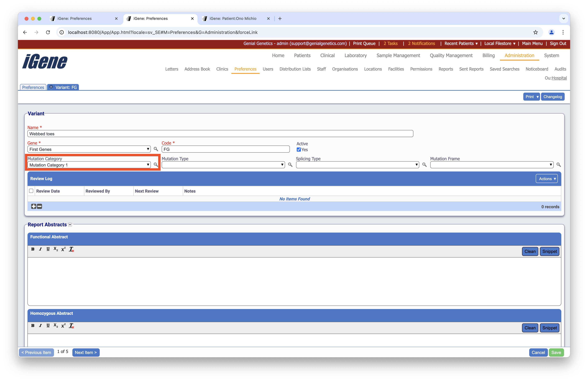Apply superscript in Functional Abstract toolbar

(x=63, y=249)
